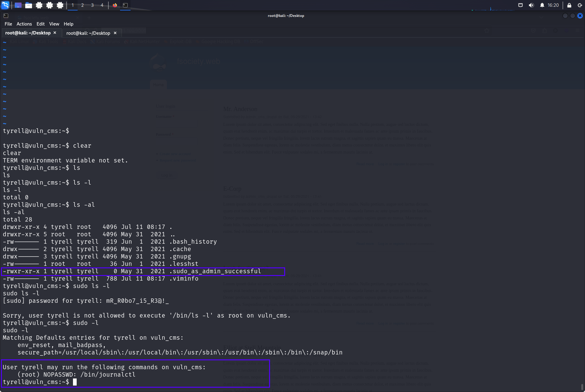Click the '.sudo_as_admin_successful' file name

[x=215, y=271]
